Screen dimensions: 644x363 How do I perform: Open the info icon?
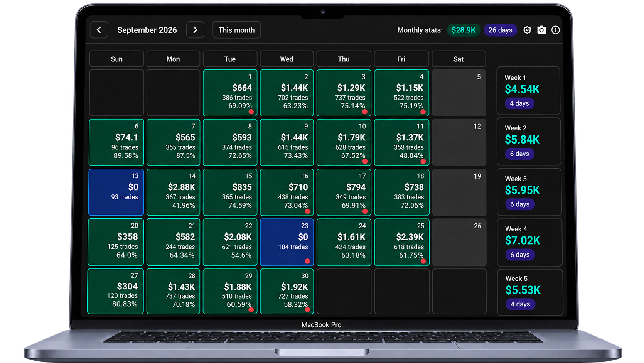[555, 30]
